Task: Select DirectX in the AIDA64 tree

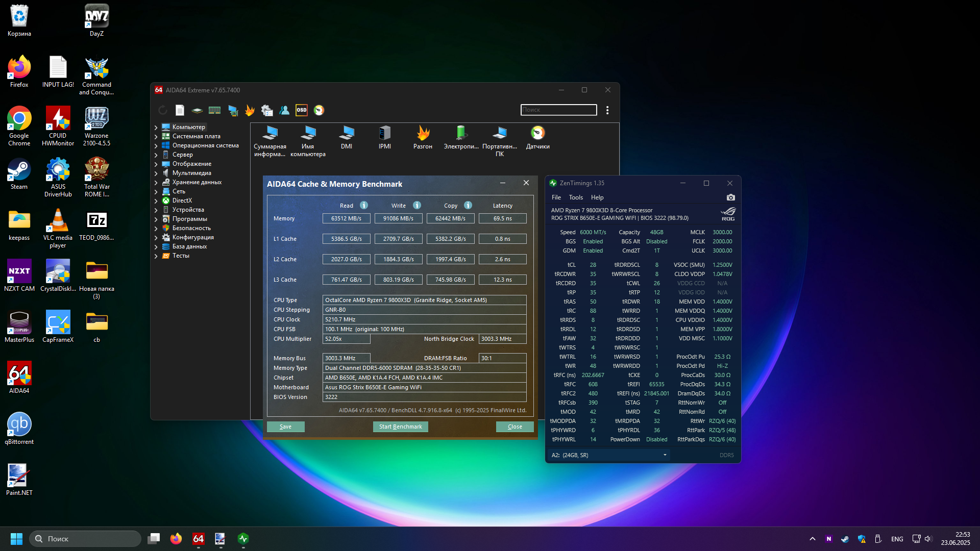Action: click(x=182, y=201)
